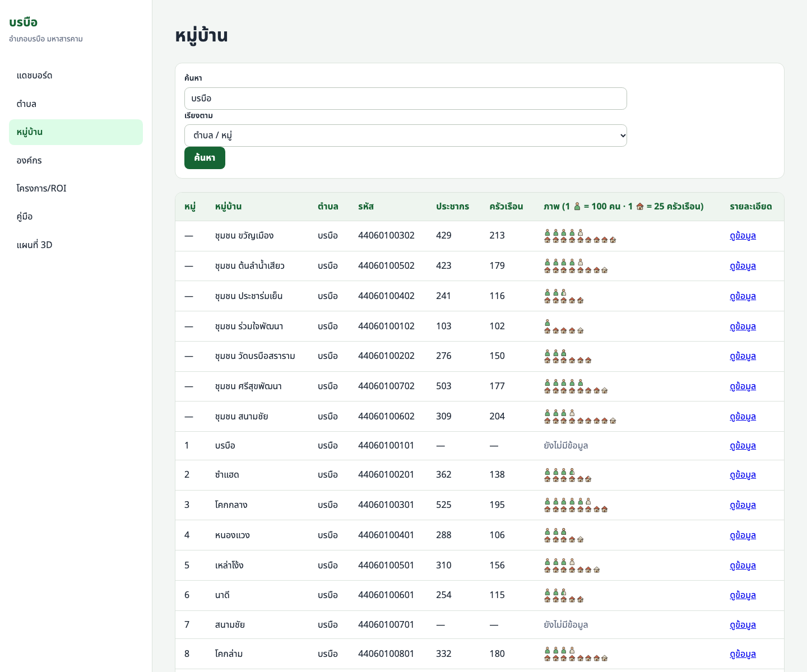Click the รหัส column header
Screen dimensions: 807x672
pyautogui.click(x=366, y=207)
